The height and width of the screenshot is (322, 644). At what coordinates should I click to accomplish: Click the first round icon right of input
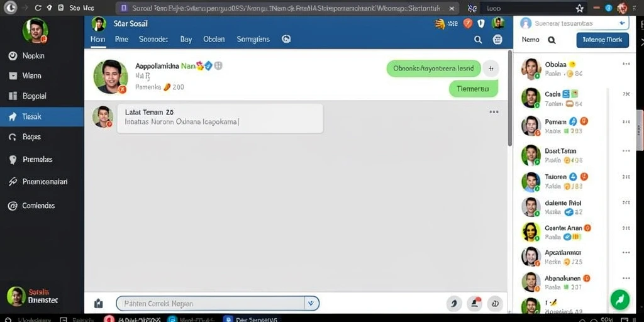454,304
